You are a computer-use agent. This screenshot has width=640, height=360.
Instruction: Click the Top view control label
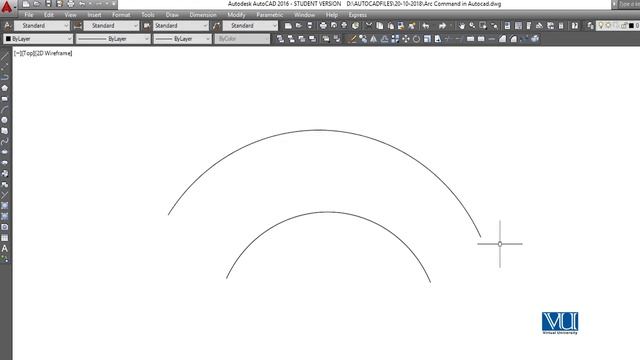[x=28, y=53]
